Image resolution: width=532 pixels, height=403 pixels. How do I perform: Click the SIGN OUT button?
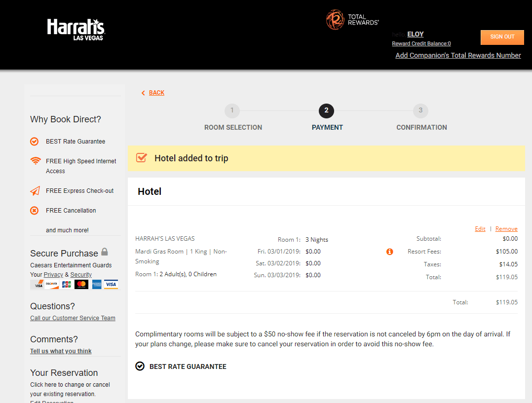tap(502, 37)
